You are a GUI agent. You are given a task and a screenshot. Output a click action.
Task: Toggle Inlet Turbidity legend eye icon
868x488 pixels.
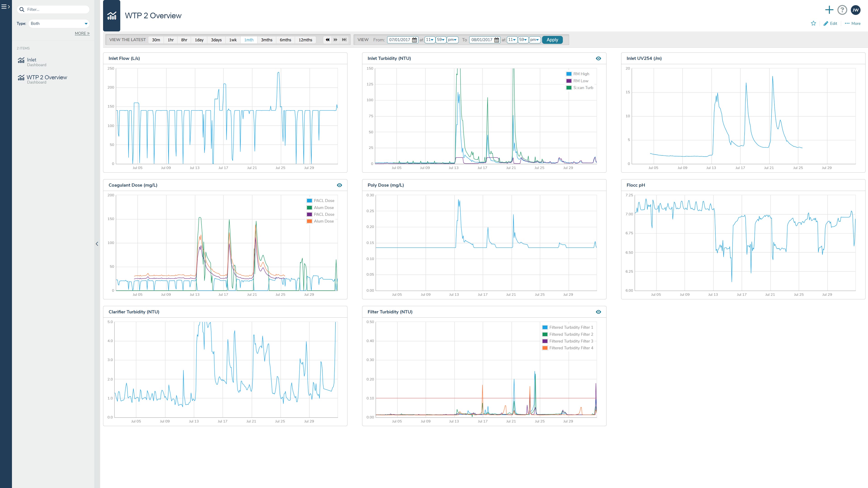(598, 58)
